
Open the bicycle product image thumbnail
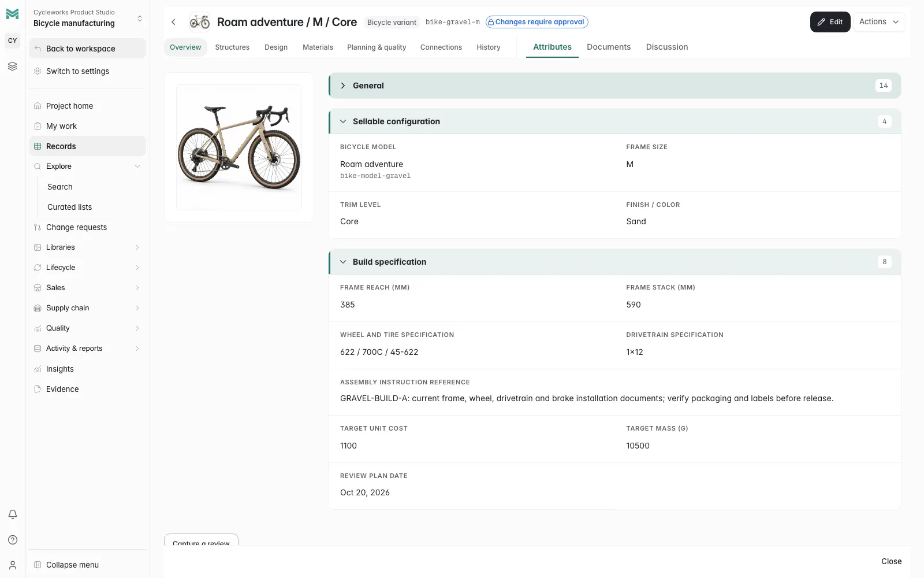click(x=239, y=147)
